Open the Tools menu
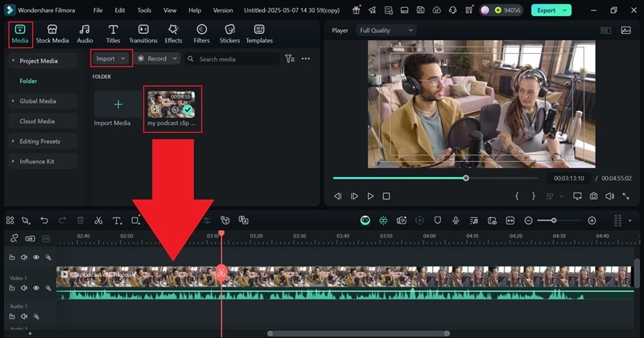This screenshot has width=644, height=338. (144, 10)
